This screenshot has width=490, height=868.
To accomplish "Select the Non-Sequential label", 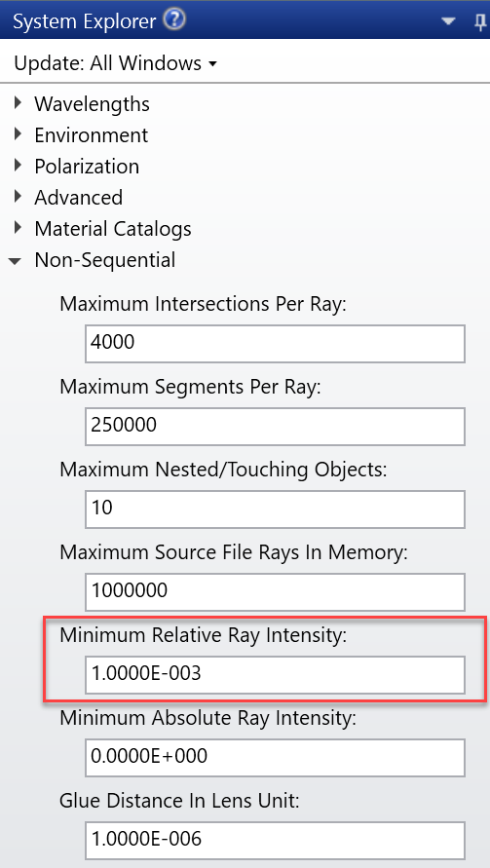I will pos(104,260).
